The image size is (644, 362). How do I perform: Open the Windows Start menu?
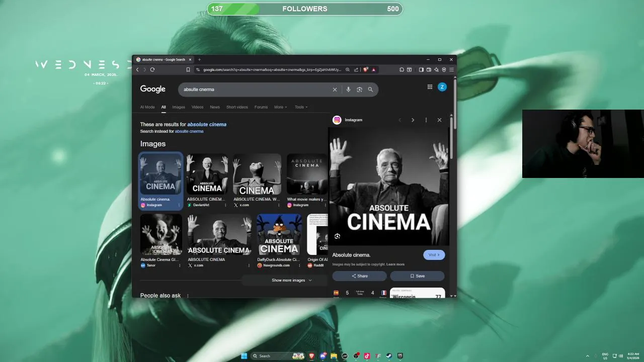tap(244, 356)
